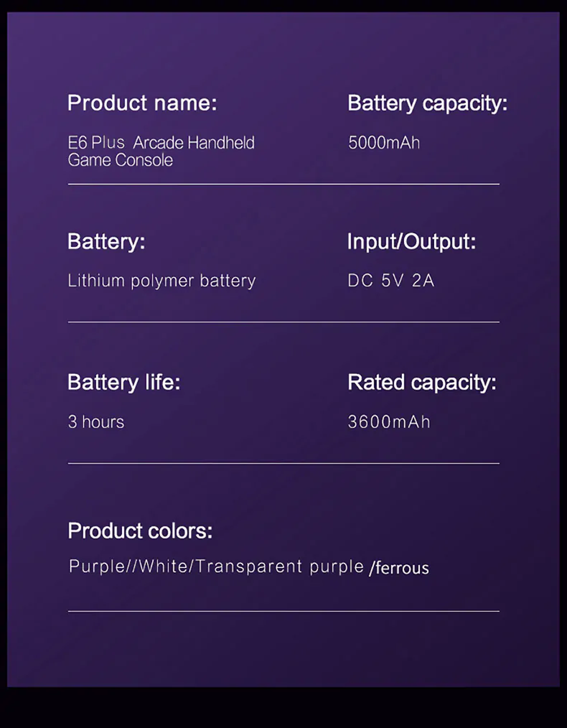Click the "Rated capacity:" heading
This screenshot has width=567, height=728.
(x=421, y=383)
